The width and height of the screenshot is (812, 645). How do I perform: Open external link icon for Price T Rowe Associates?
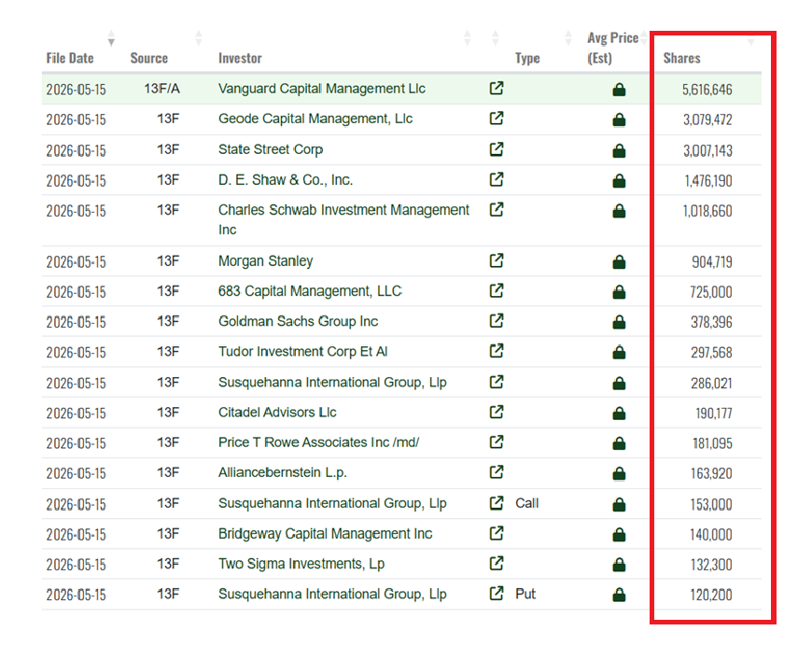tap(497, 442)
